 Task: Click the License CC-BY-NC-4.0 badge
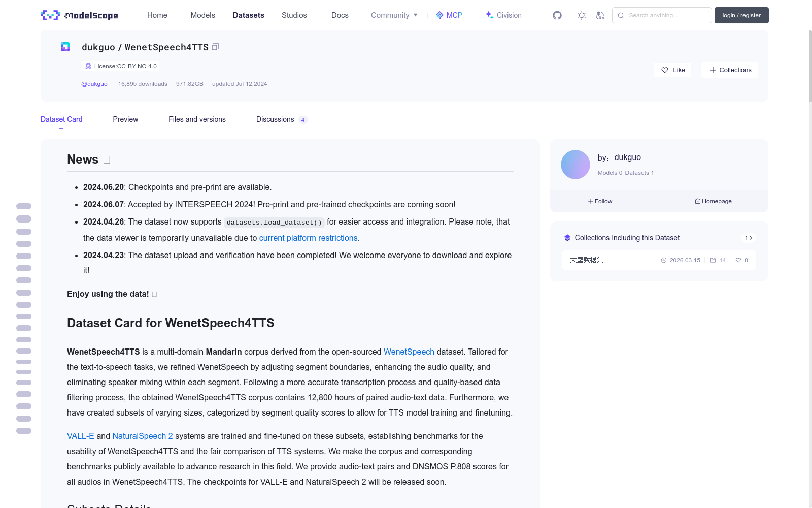(120, 66)
